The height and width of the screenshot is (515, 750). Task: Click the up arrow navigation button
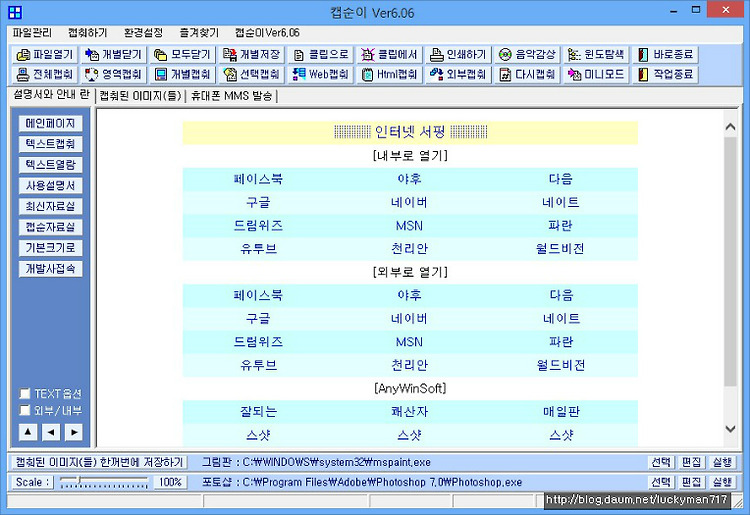point(28,432)
